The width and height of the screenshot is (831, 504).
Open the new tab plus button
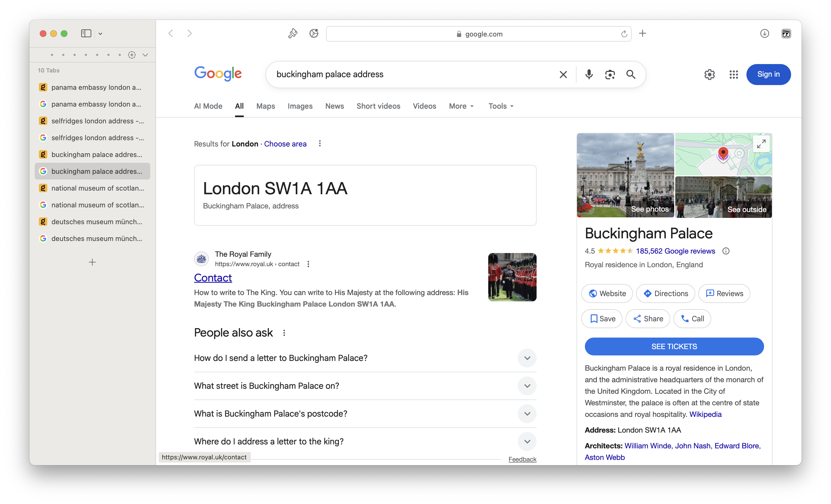642,33
